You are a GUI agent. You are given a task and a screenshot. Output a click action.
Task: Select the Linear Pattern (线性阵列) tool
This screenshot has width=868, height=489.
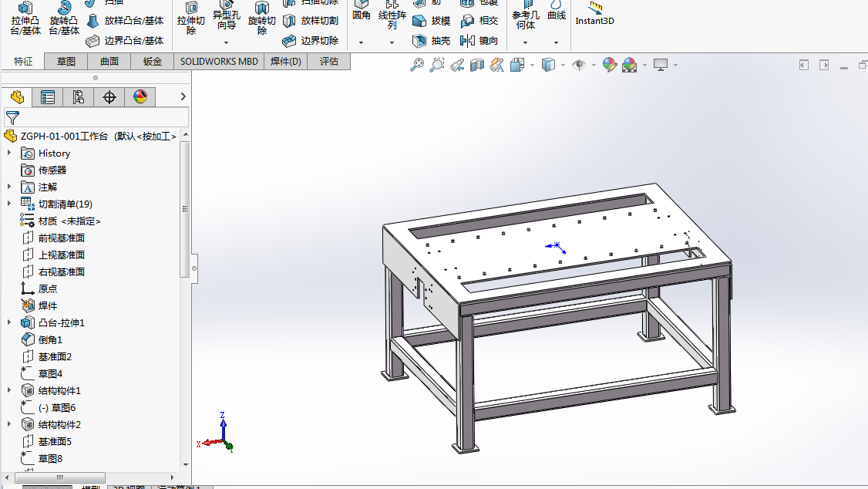coord(392,15)
